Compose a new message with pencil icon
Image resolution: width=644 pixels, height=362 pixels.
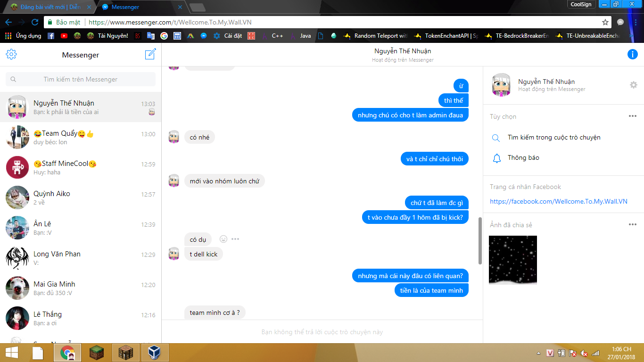(150, 54)
